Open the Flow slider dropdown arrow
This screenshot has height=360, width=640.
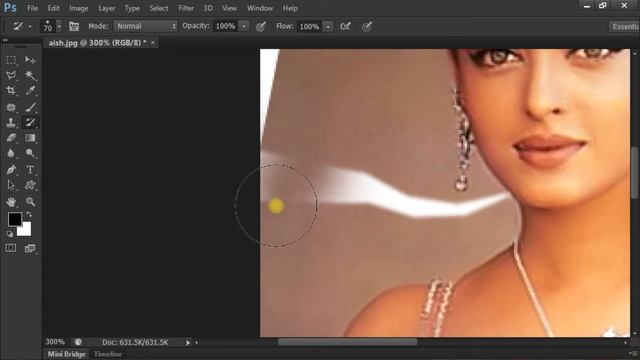(328, 27)
